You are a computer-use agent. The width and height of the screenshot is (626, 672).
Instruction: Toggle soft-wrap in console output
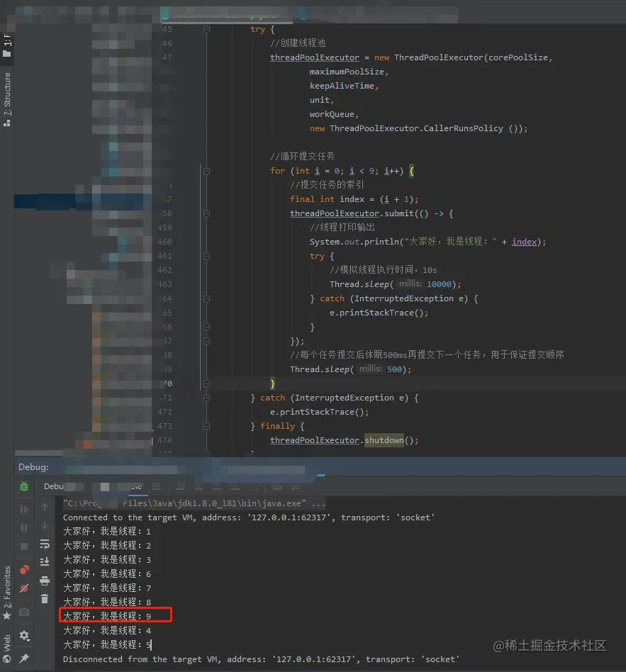(x=45, y=544)
